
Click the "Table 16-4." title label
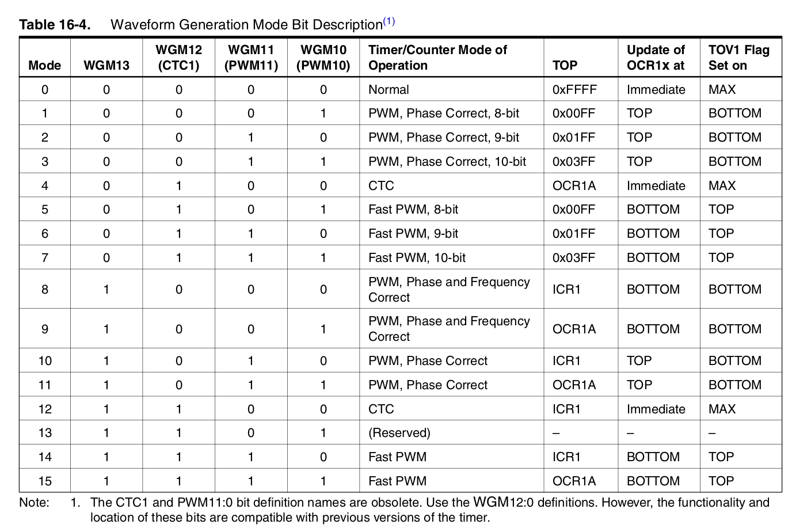[55, 25]
